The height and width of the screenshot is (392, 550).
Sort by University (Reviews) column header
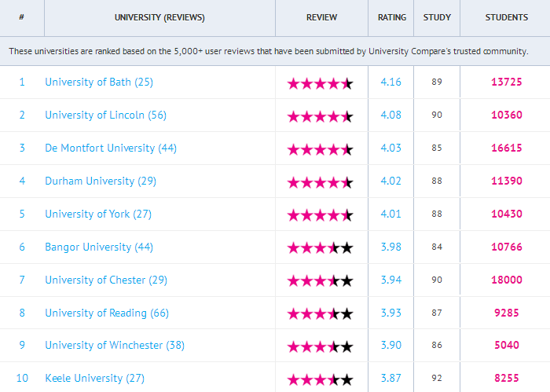[159, 17]
